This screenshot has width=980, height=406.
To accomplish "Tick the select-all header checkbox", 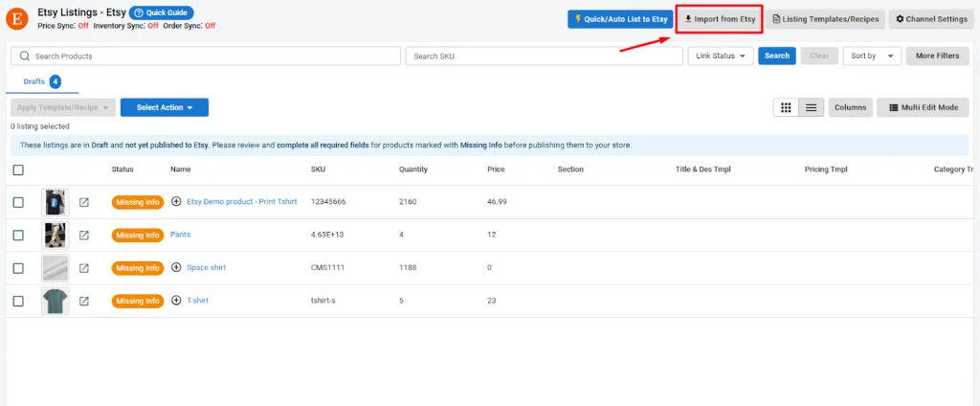I will click(18, 169).
